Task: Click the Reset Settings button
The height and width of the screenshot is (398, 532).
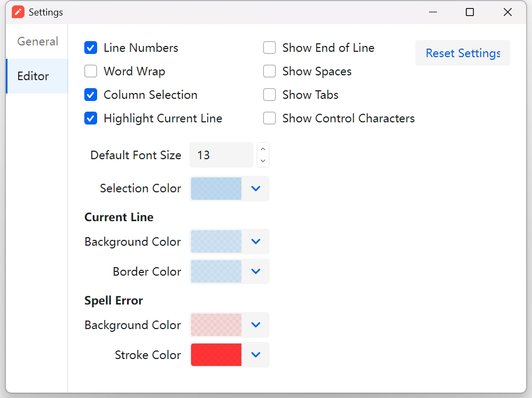Action: point(463,53)
